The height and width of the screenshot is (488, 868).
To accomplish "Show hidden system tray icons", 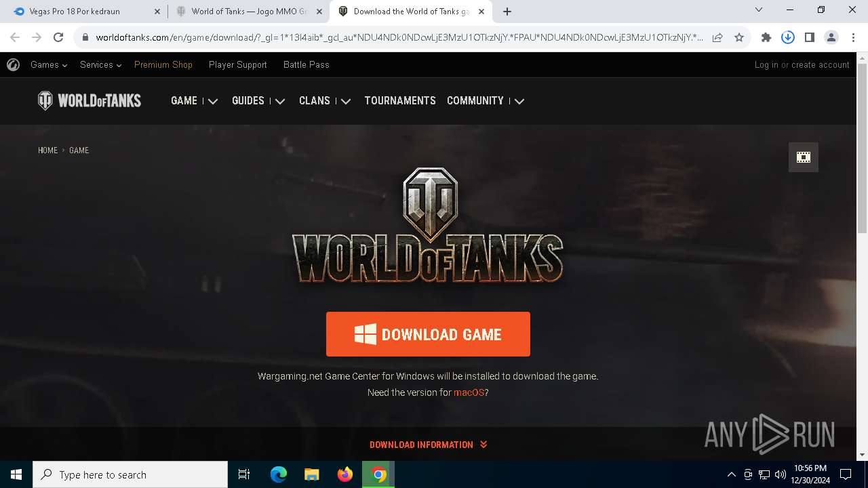I will coord(731,474).
